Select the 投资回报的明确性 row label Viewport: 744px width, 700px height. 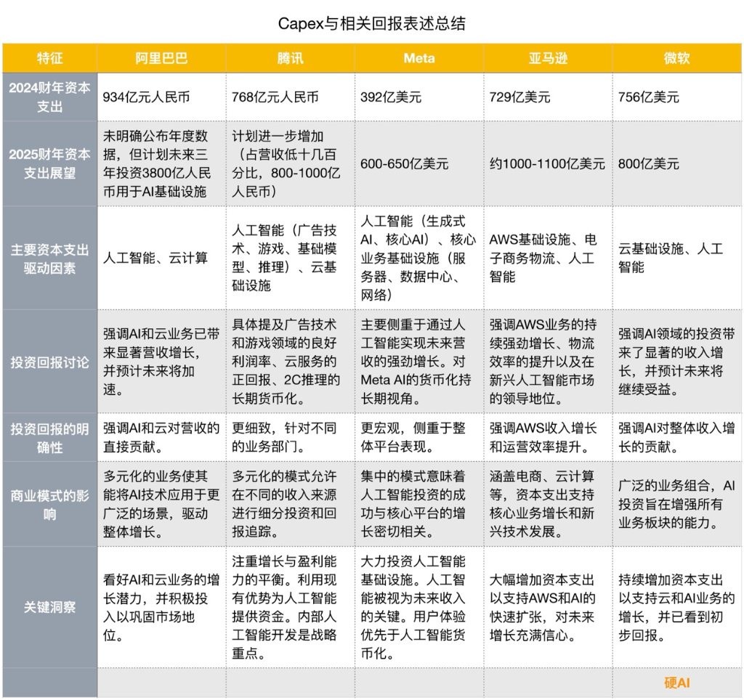(x=50, y=437)
